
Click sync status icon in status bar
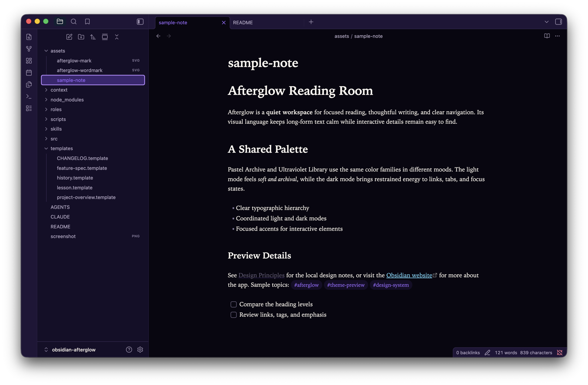(559, 353)
